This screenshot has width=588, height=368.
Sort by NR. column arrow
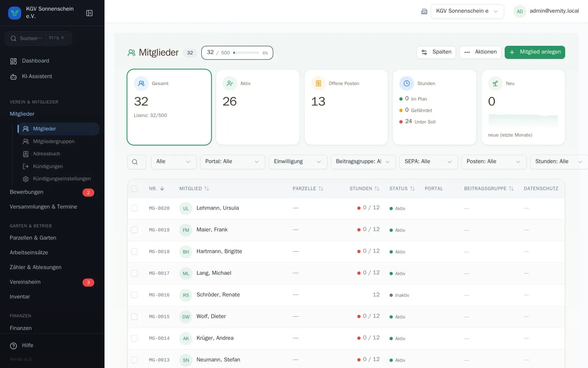[162, 189]
